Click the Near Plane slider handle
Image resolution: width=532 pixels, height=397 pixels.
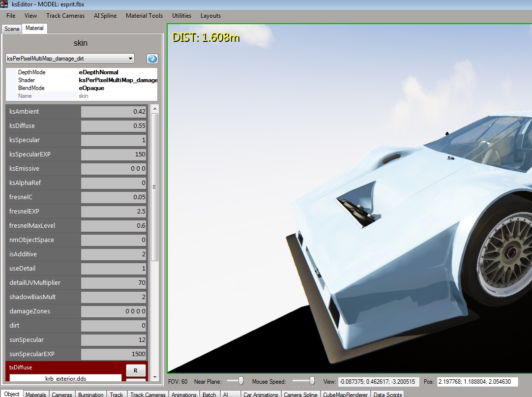click(x=241, y=381)
